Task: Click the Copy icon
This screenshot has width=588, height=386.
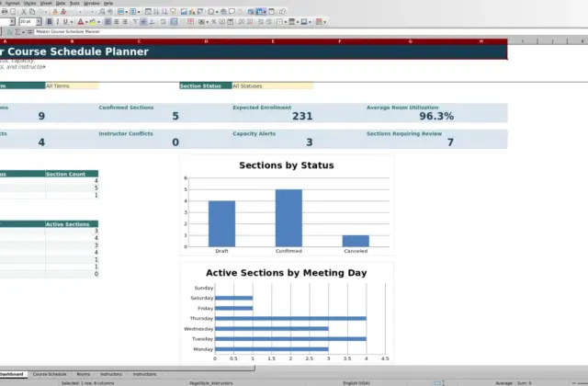Action: (x=32, y=12)
